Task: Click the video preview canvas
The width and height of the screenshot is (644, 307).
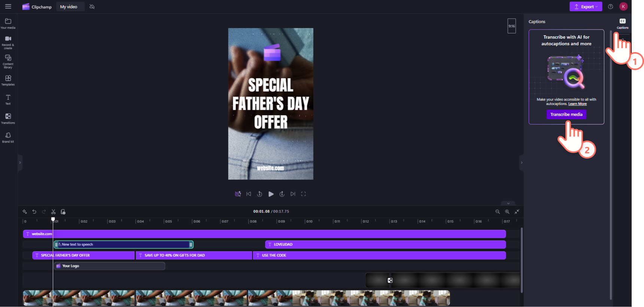Action: click(x=271, y=104)
